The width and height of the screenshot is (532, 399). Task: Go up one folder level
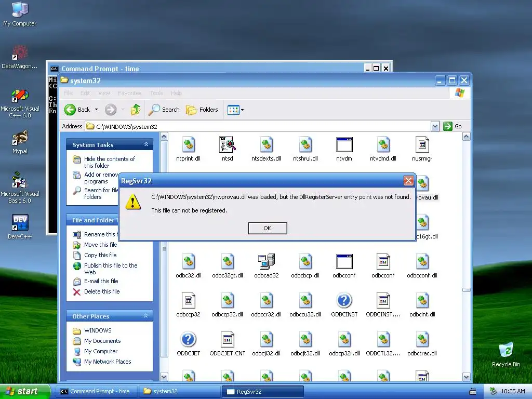point(136,110)
